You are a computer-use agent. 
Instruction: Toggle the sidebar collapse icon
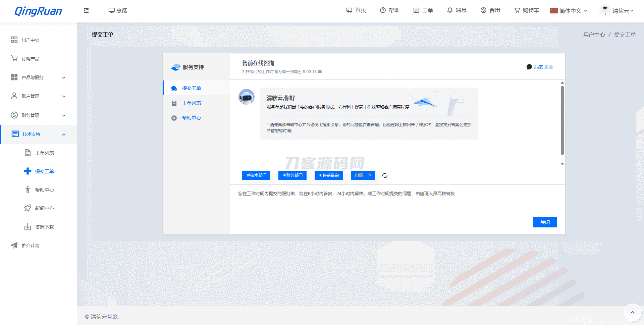[86, 10]
